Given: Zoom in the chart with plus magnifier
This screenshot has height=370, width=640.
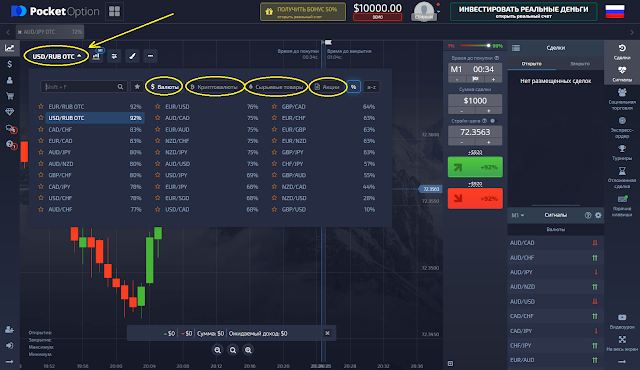Looking at the screenshot, I should coord(248,350).
